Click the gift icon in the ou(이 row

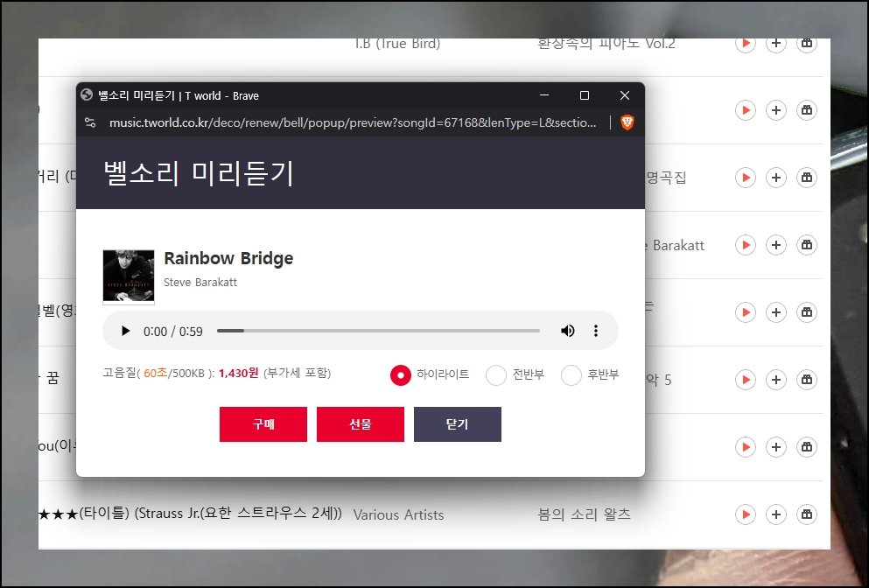coord(806,447)
